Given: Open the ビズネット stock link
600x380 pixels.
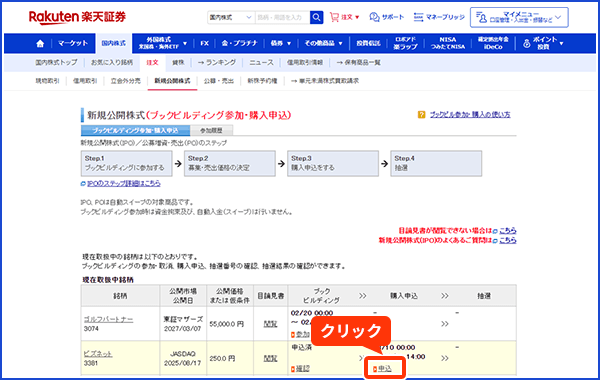Looking at the screenshot, I should point(98,354).
